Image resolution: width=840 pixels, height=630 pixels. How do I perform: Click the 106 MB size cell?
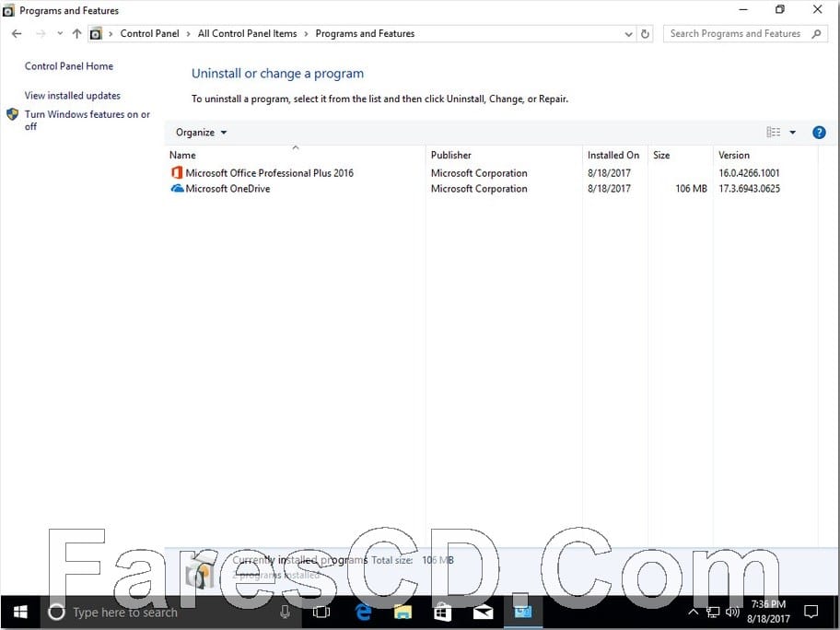click(691, 189)
